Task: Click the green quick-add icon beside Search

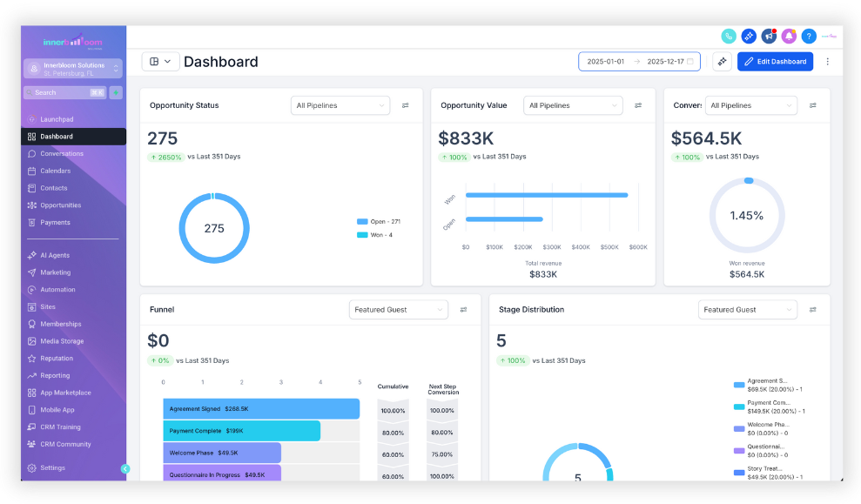Action: (x=116, y=93)
